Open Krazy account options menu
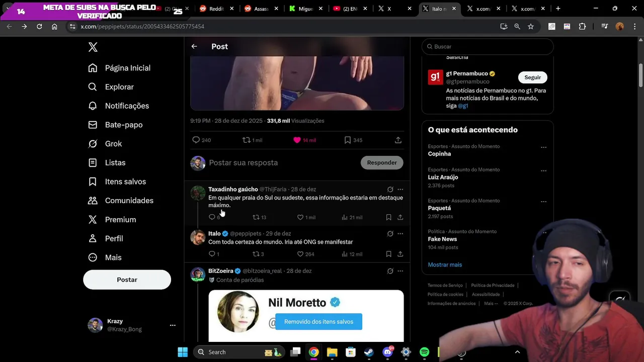 click(173, 325)
